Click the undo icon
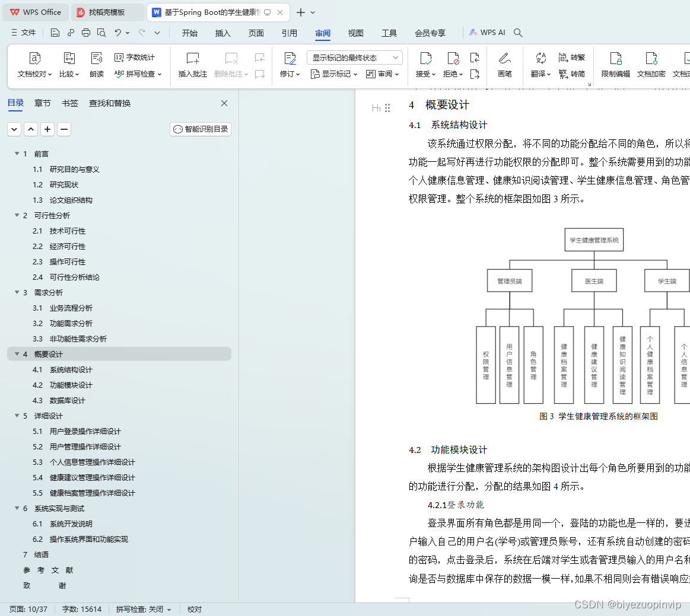The image size is (690, 616). 117,33
